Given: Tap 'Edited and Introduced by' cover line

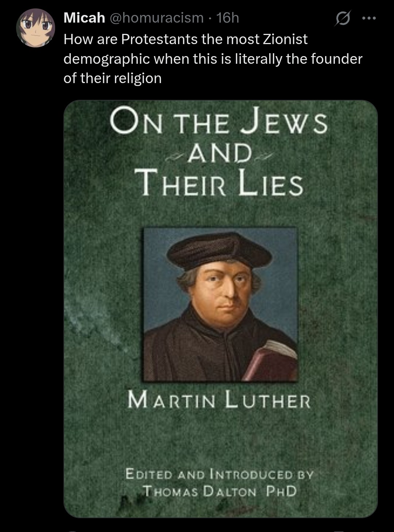Looking at the screenshot, I should pos(220,474).
